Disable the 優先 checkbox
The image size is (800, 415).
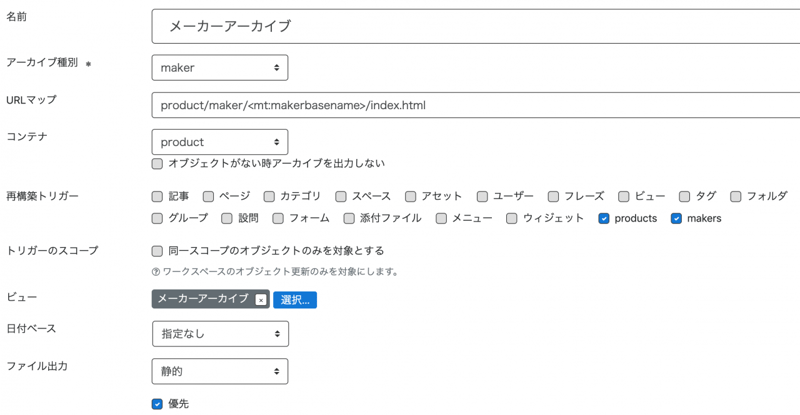[157, 404]
